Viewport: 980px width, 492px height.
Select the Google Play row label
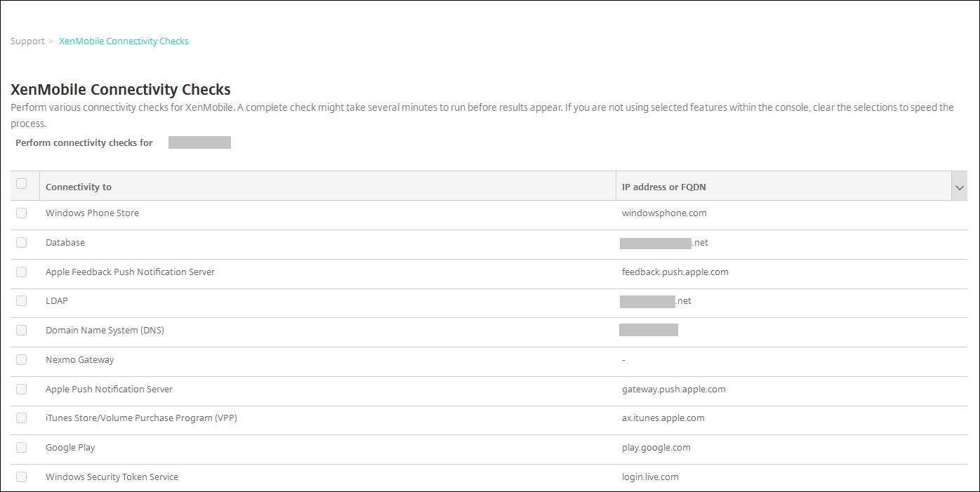point(70,448)
